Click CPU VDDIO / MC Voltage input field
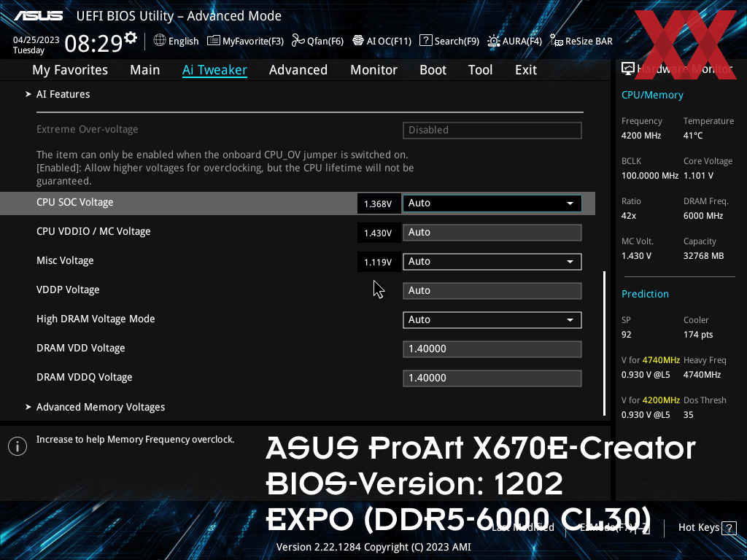The image size is (747, 560). (492, 233)
